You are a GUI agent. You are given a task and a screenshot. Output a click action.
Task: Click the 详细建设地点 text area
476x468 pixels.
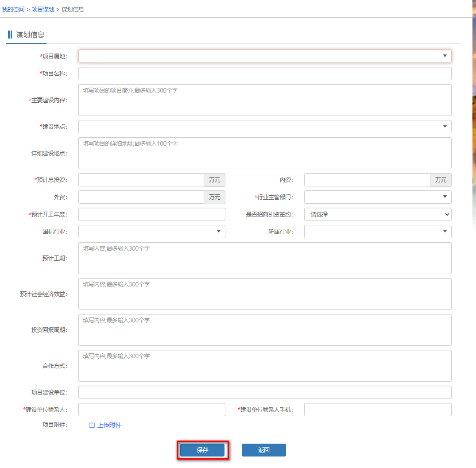click(x=265, y=153)
